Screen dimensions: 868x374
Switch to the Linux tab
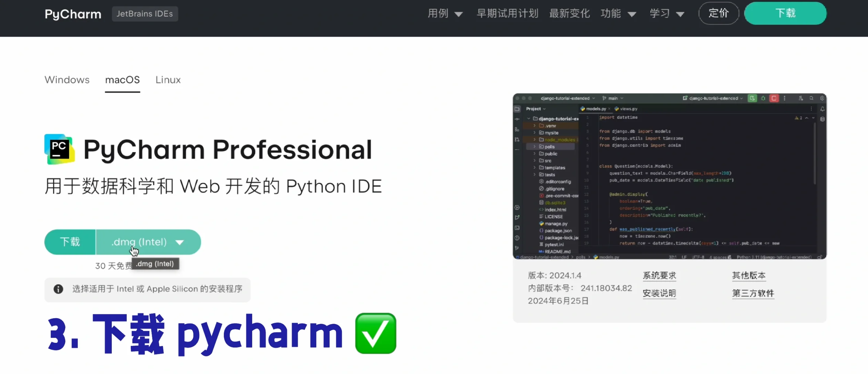(168, 80)
